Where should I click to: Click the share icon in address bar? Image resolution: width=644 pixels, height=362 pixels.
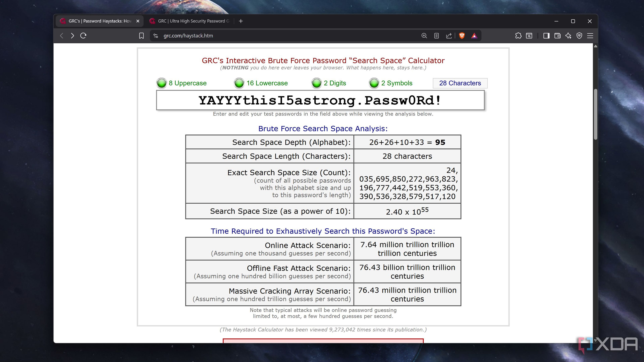(x=449, y=36)
